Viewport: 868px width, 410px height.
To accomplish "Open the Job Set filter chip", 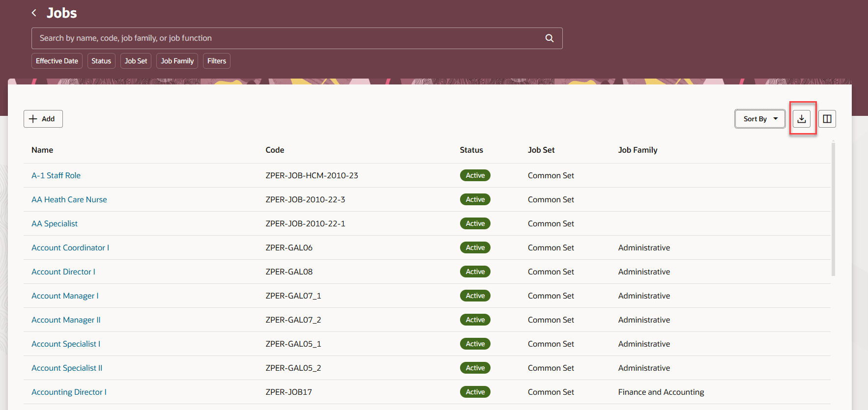I will [136, 61].
